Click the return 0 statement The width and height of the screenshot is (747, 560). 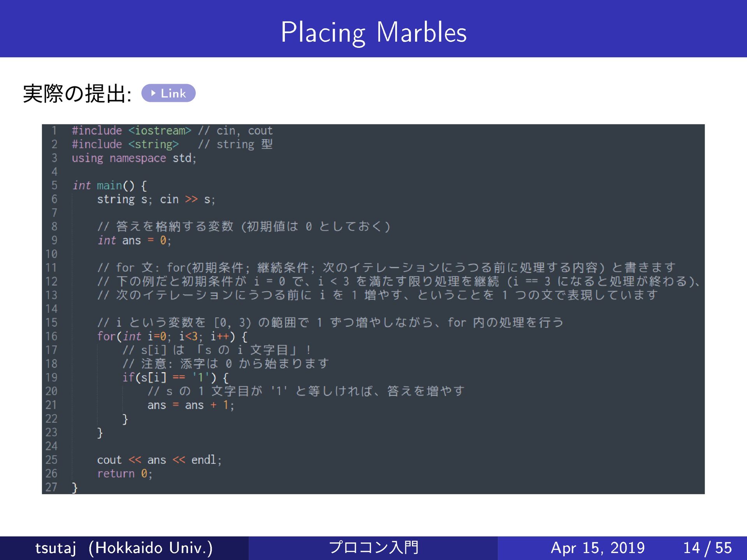124,474
